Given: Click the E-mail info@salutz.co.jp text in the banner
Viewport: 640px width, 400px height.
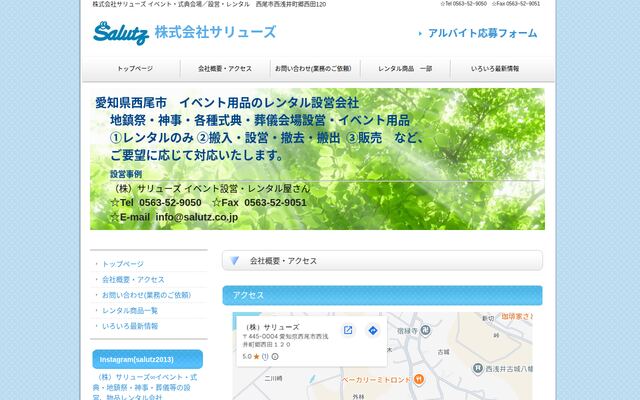Looking at the screenshot, I should pyautogui.click(x=174, y=217).
